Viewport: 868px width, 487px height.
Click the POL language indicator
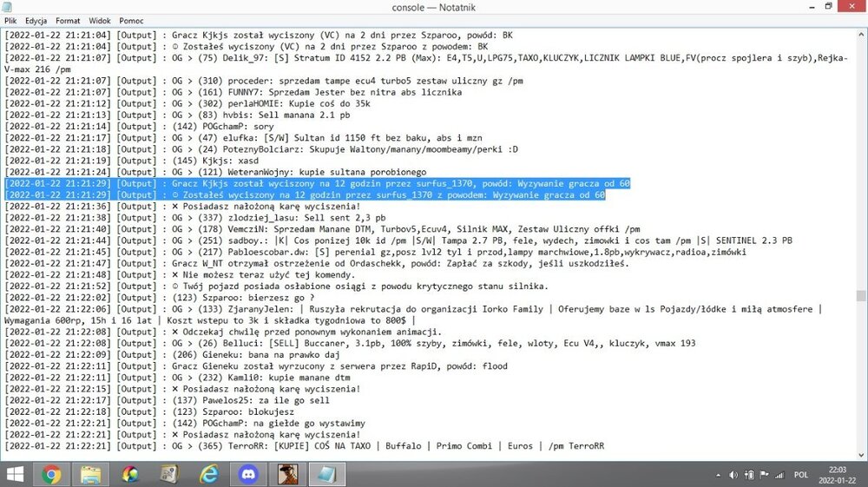[x=801, y=475]
